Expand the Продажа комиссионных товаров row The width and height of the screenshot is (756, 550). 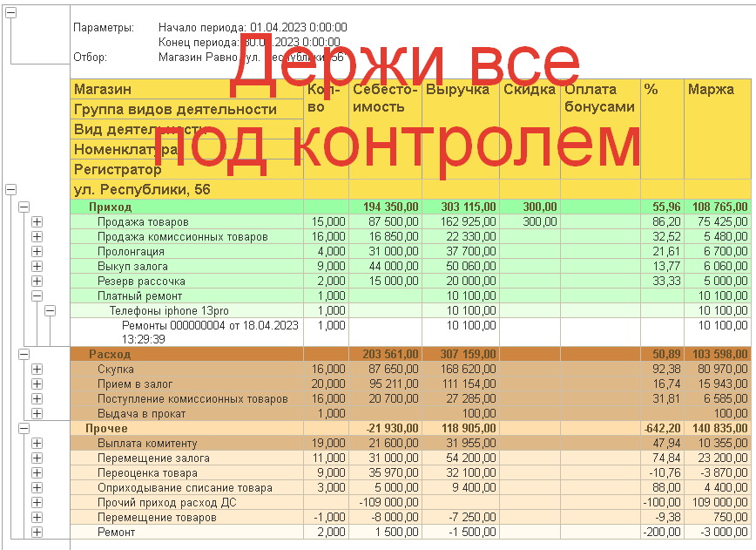click(37, 237)
